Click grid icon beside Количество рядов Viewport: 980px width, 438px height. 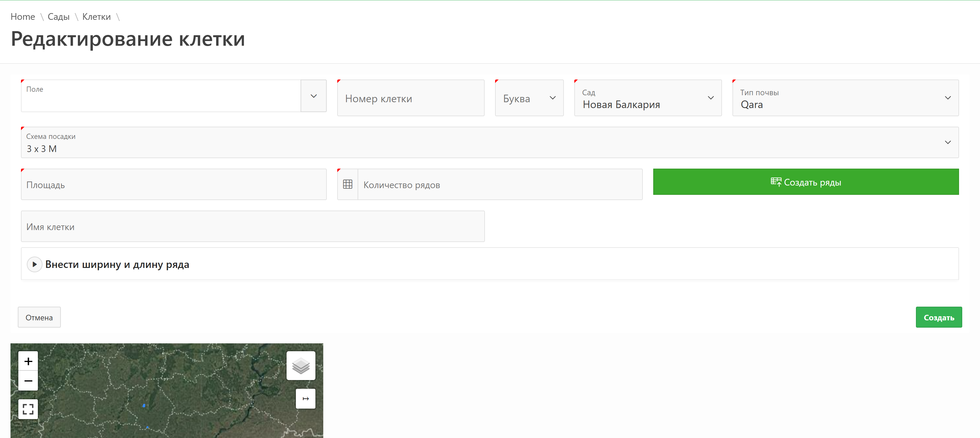pos(347,185)
